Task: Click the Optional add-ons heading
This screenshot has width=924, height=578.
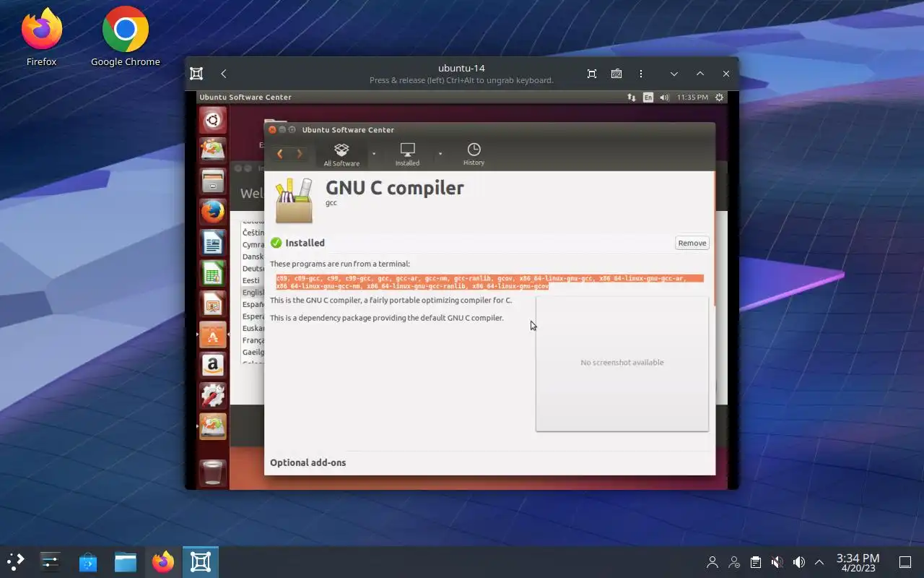Action: pos(308,462)
